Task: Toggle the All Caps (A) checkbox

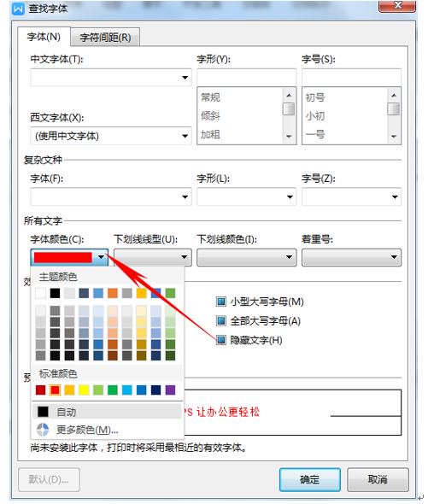Action: (x=221, y=320)
